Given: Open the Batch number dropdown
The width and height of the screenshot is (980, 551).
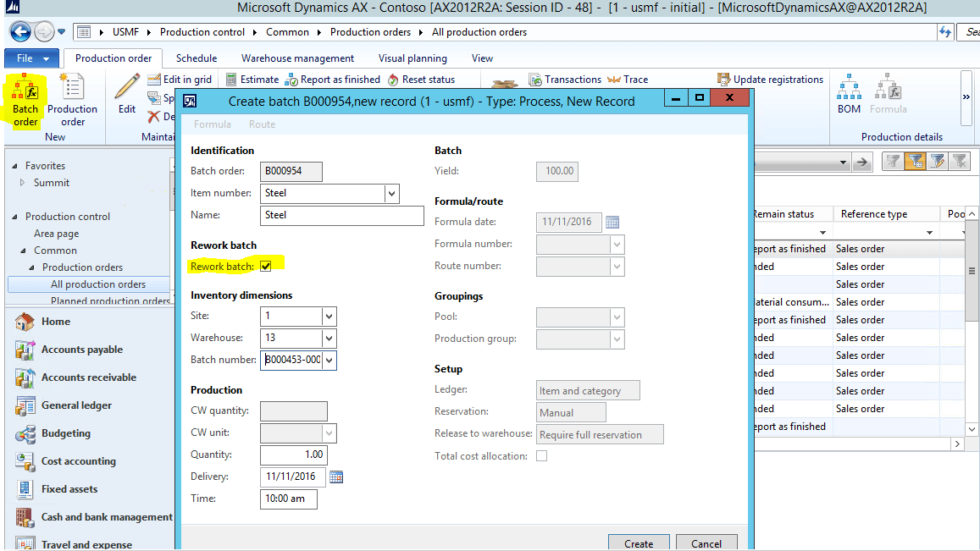Looking at the screenshot, I should (329, 360).
